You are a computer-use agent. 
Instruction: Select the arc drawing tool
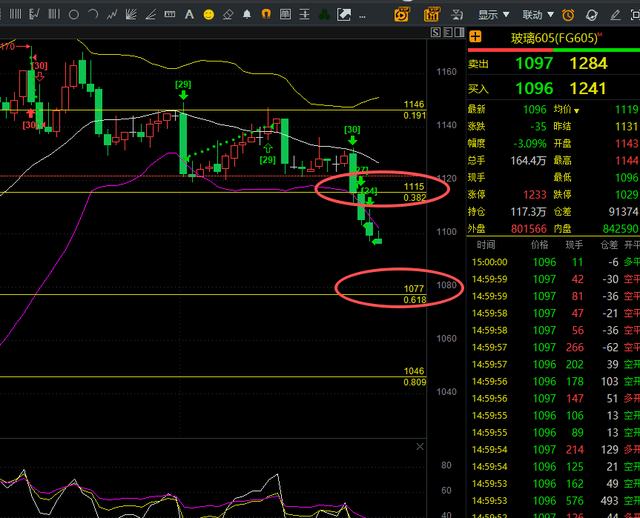[92, 14]
